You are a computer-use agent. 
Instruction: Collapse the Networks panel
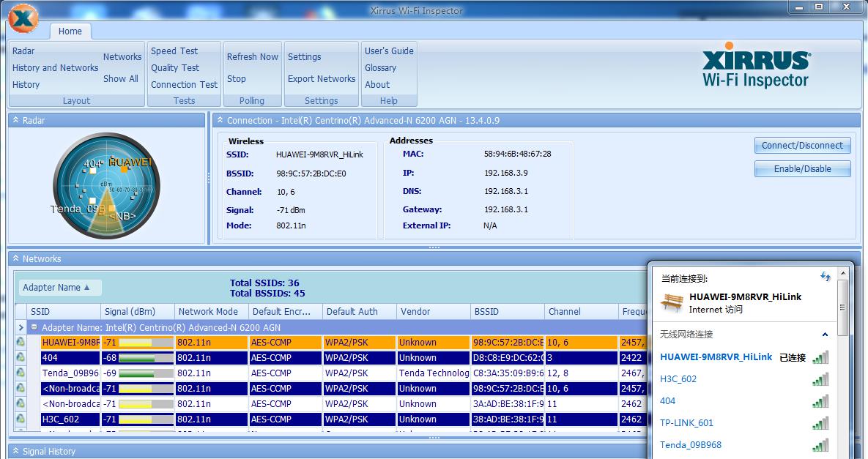coord(15,258)
